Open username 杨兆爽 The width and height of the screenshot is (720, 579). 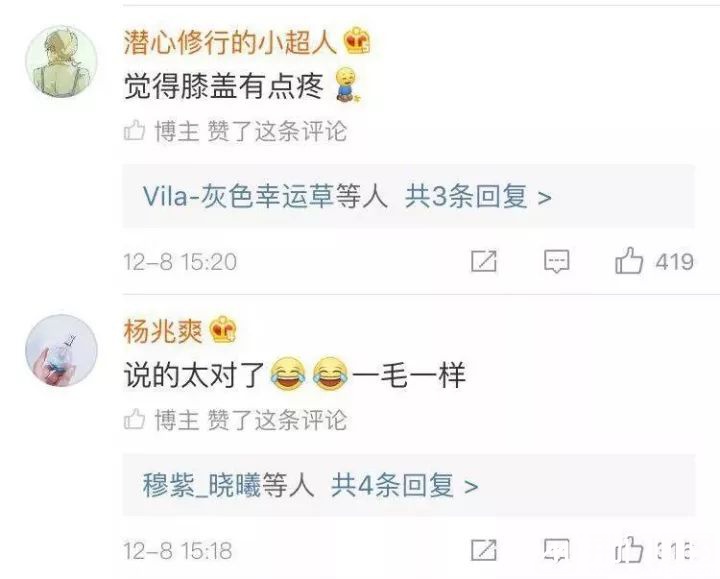pos(163,331)
